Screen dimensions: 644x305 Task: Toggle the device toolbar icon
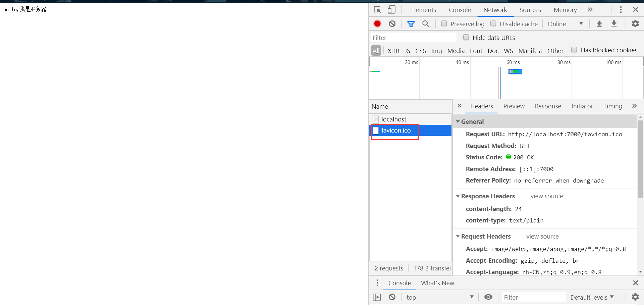coord(391,10)
